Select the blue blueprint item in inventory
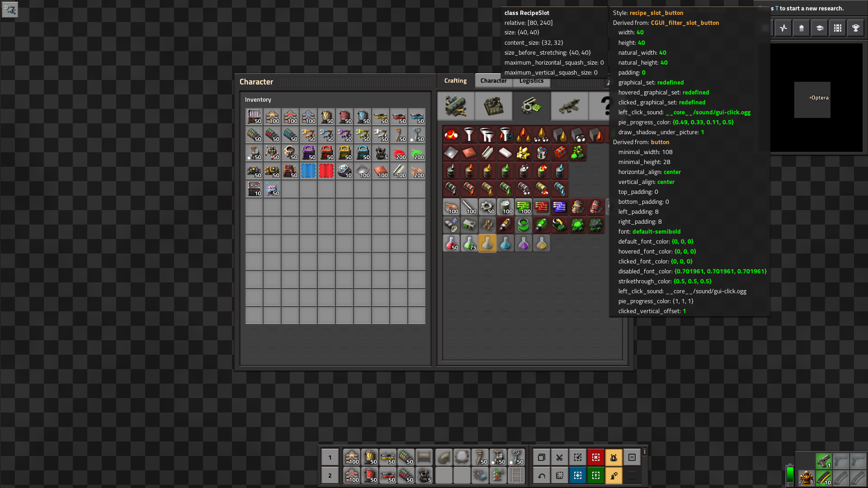The height and width of the screenshot is (488, 868). coord(308,171)
